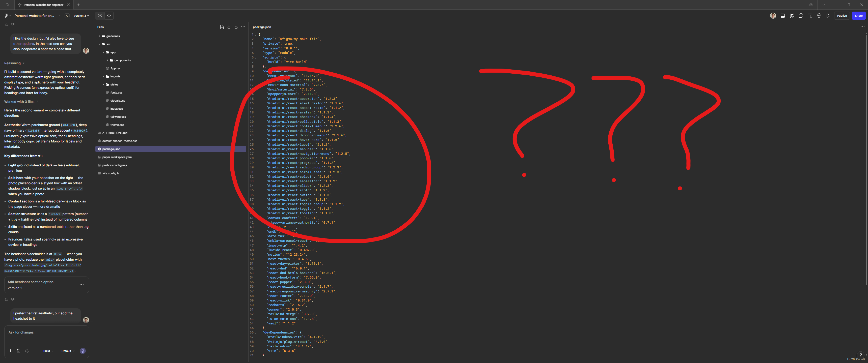
Task: Click the user avatar in top toolbar
Action: click(x=773, y=15)
